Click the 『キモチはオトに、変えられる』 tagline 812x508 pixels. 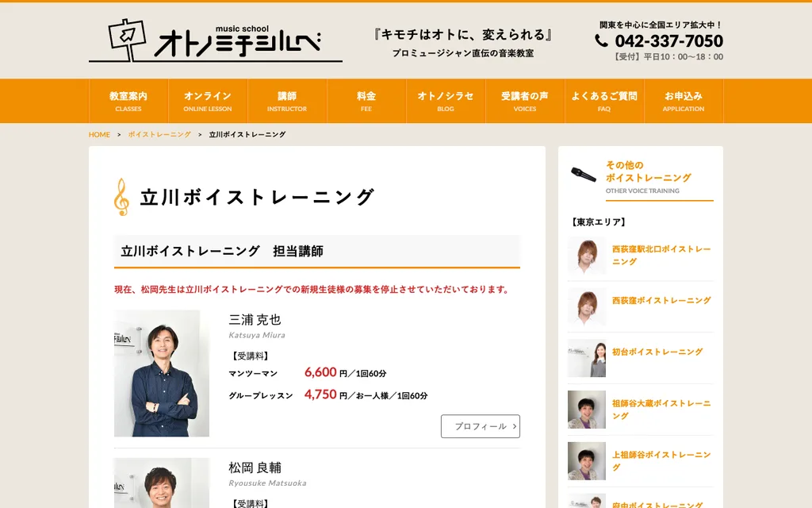[462, 34]
